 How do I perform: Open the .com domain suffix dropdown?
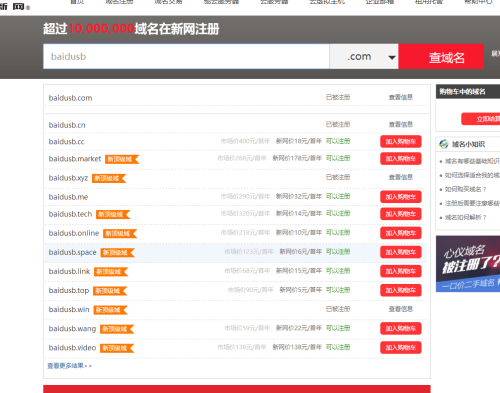click(x=364, y=57)
